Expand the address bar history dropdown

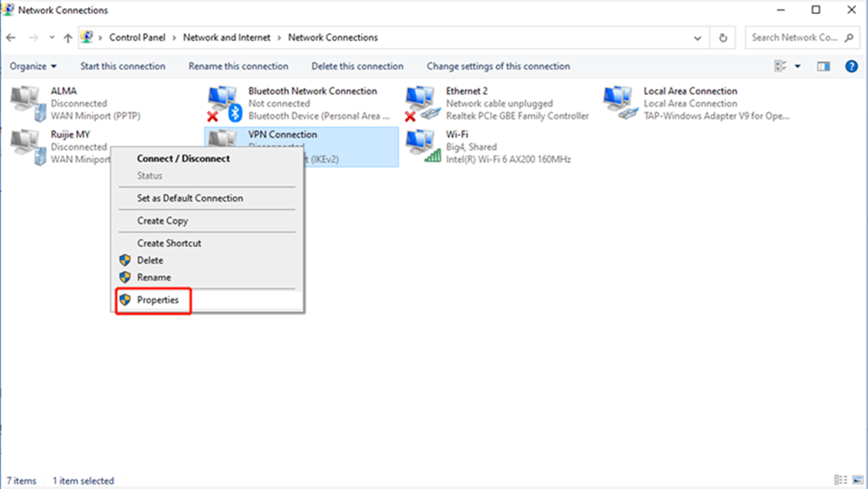pos(697,38)
